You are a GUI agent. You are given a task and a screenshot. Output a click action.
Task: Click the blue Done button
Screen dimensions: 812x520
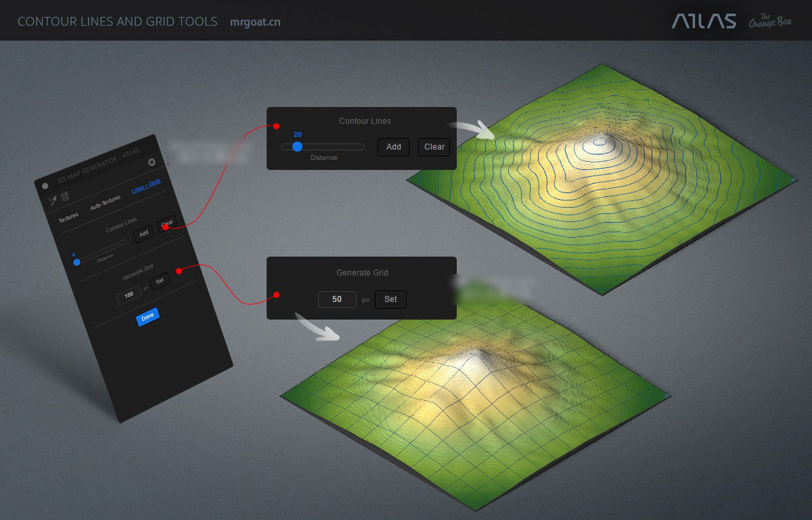pyautogui.click(x=148, y=318)
